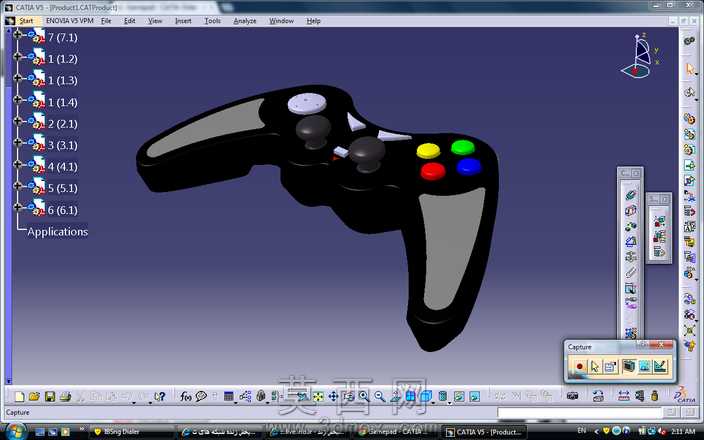This screenshot has width=704, height=440.
Task: Open the BSing Dialer taskbar item
Action: tap(132, 431)
